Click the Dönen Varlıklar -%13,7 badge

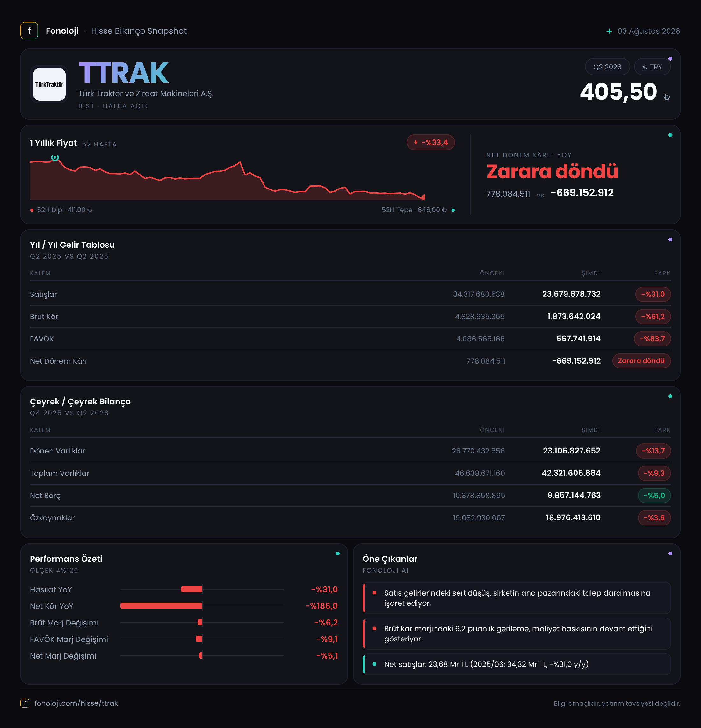pyautogui.click(x=654, y=451)
